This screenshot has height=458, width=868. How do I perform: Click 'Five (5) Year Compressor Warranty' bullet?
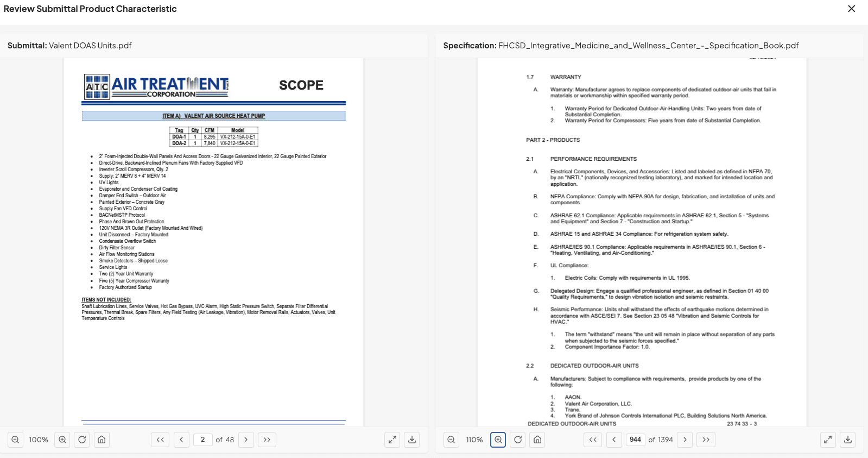(134, 281)
